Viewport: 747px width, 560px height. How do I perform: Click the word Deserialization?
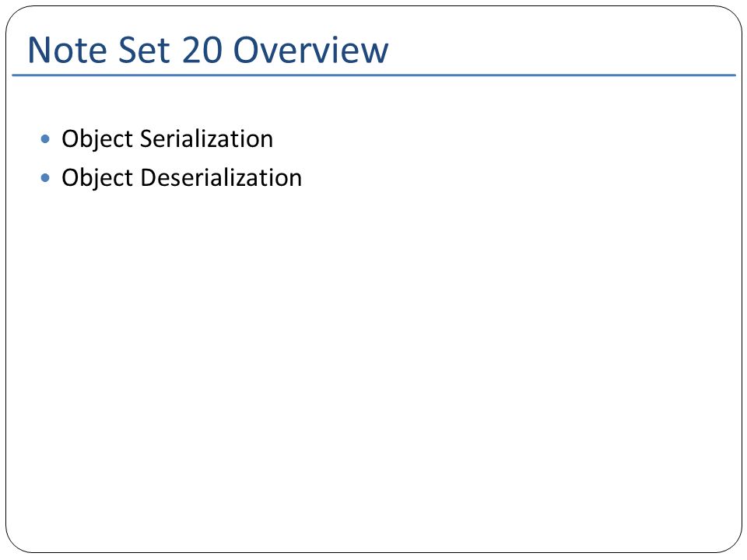221,178
